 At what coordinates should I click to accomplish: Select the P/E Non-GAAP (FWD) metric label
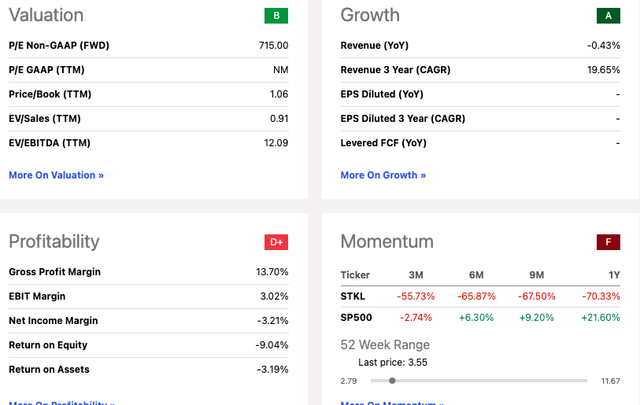pos(58,45)
